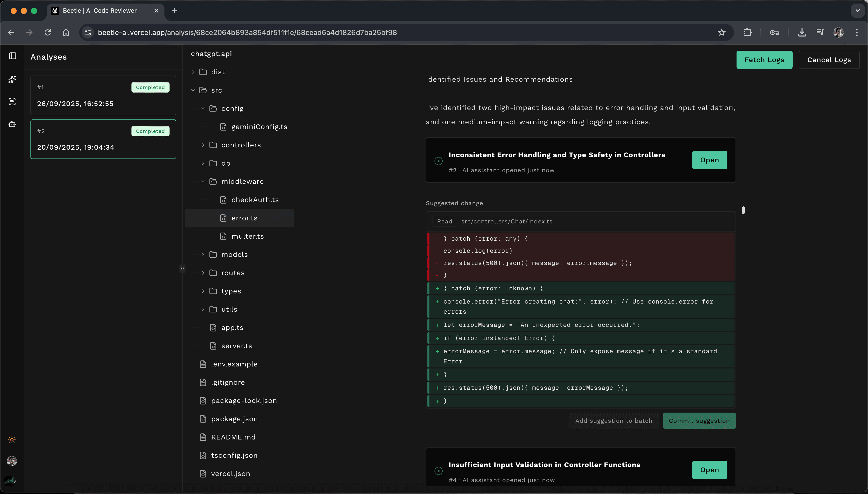Open browser downloads icon
Viewport: 868px width, 494px height.
click(x=802, y=32)
